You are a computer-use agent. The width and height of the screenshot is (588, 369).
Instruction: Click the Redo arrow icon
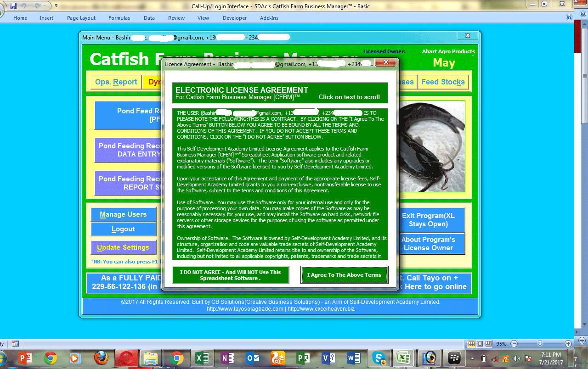coord(38,6)
